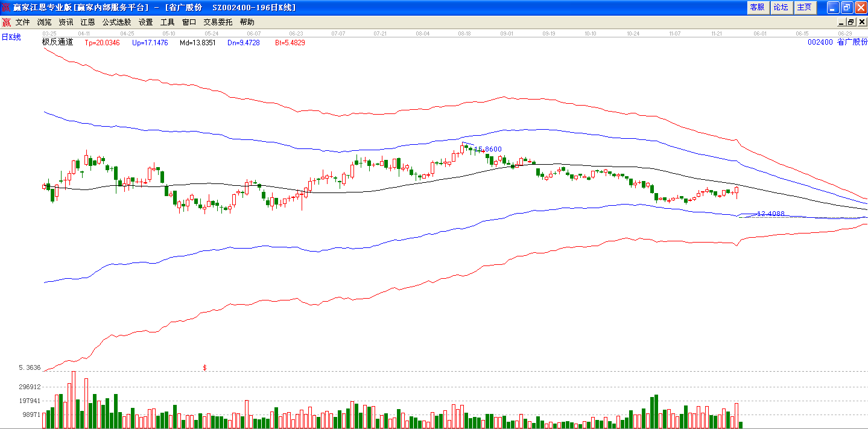Click the Dn=9.4728 indicator value

click(x=244, y=43)
